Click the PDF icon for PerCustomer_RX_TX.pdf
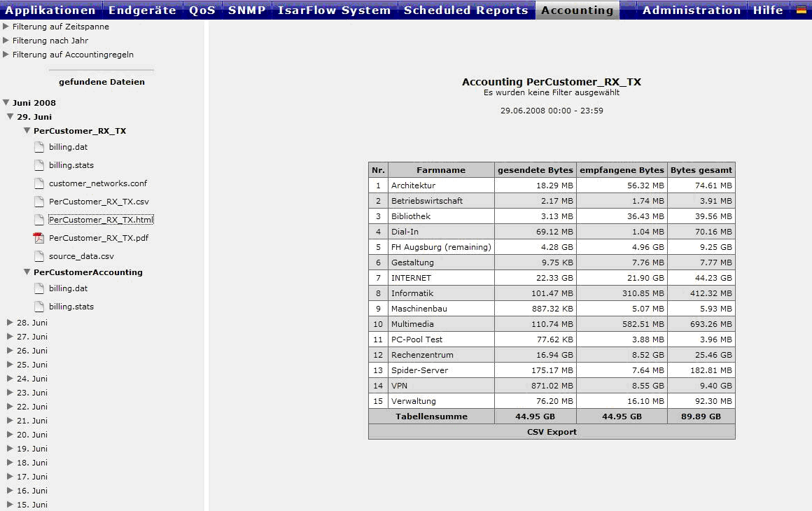The width and height of the screenshot is (812, 511). tap(39, 238)
